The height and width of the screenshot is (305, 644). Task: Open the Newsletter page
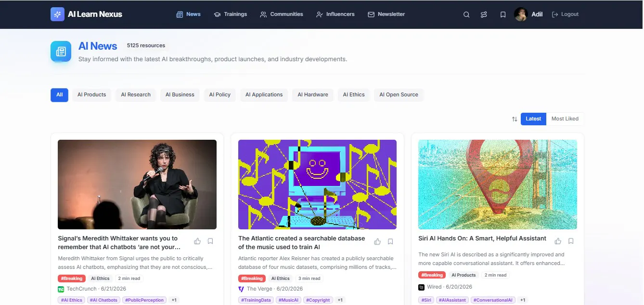pyautogui.click(x=386, y=14)
